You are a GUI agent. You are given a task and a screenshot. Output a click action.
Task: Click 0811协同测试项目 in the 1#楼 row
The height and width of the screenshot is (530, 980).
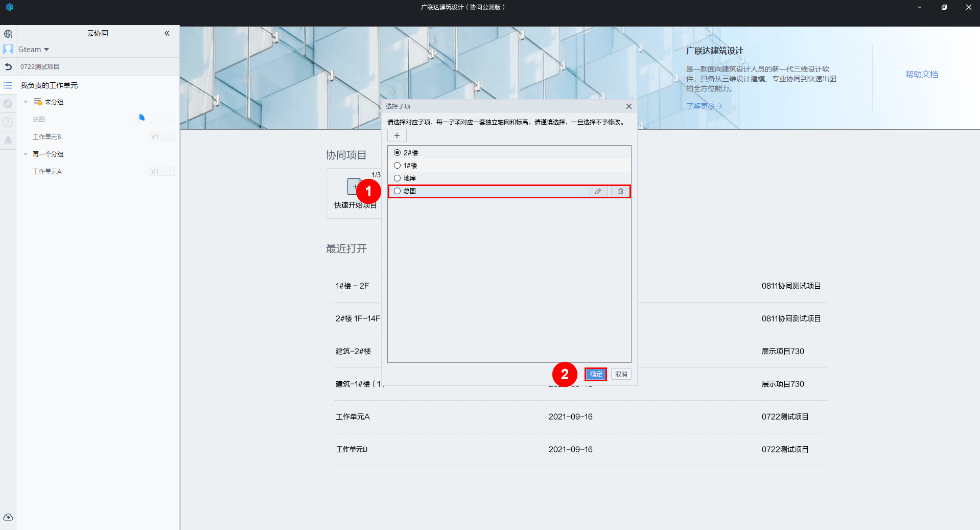(791, 286)
